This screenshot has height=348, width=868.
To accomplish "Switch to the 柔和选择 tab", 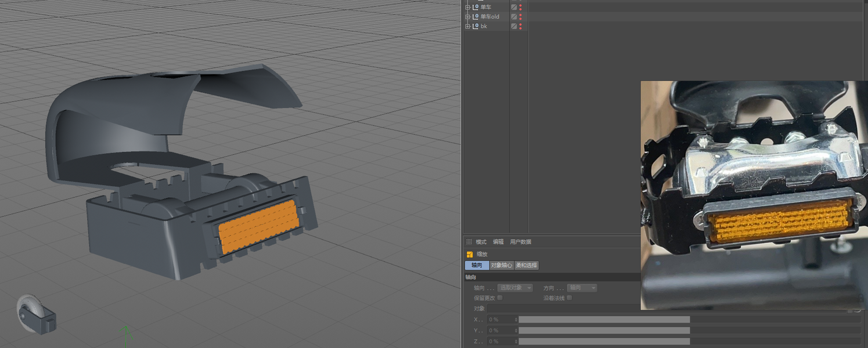I will pos(527,265).
